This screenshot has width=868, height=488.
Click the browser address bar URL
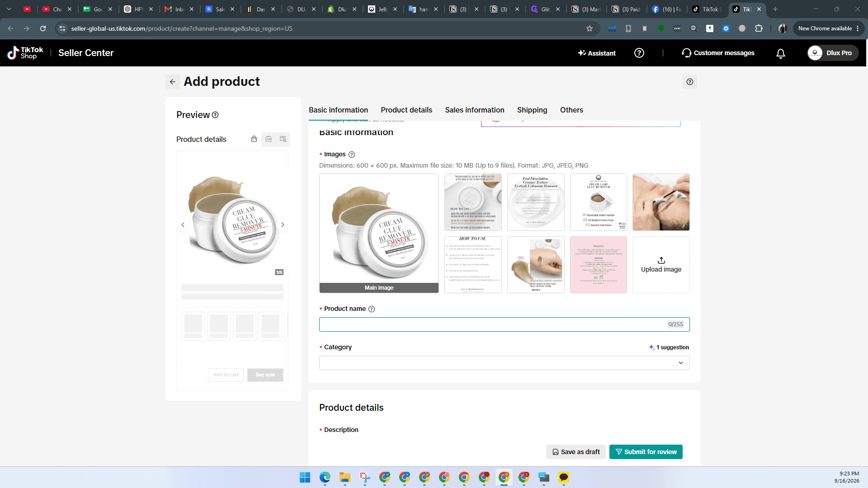182,28
